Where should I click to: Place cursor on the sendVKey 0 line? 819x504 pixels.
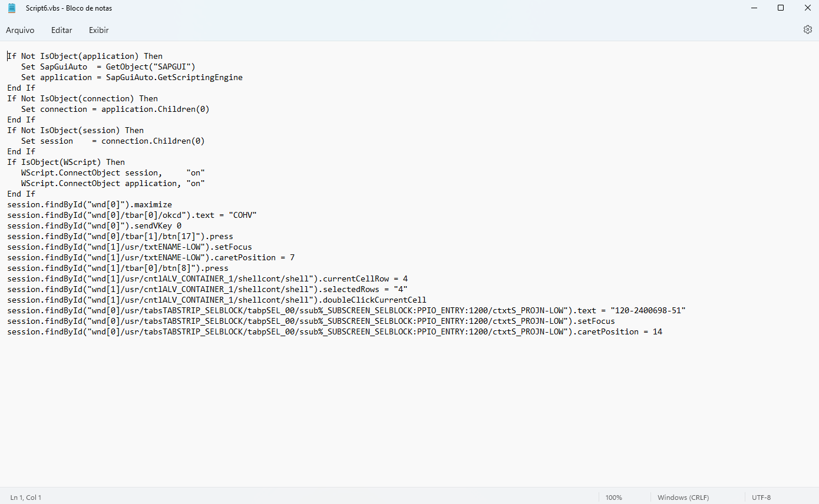[94, 226]
